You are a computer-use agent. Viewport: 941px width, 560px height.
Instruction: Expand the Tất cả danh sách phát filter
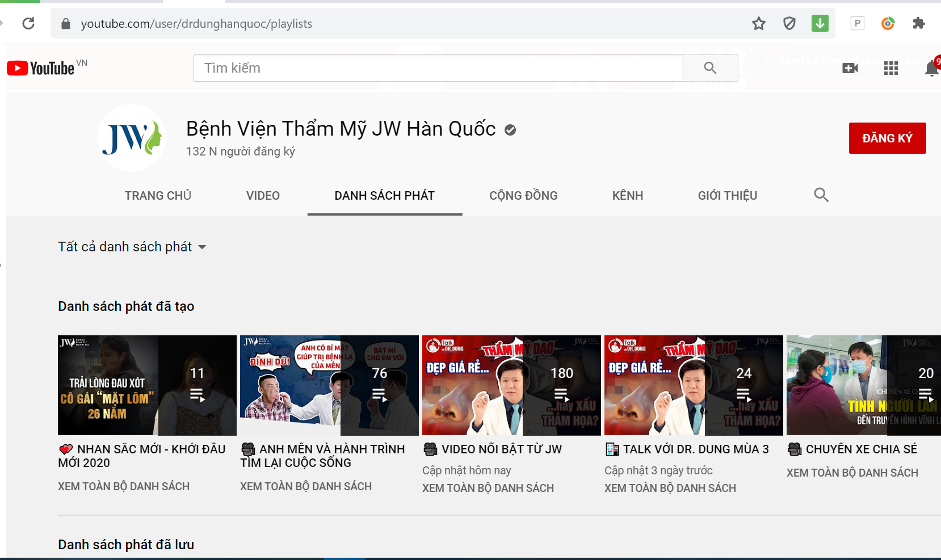click(132, 247)
